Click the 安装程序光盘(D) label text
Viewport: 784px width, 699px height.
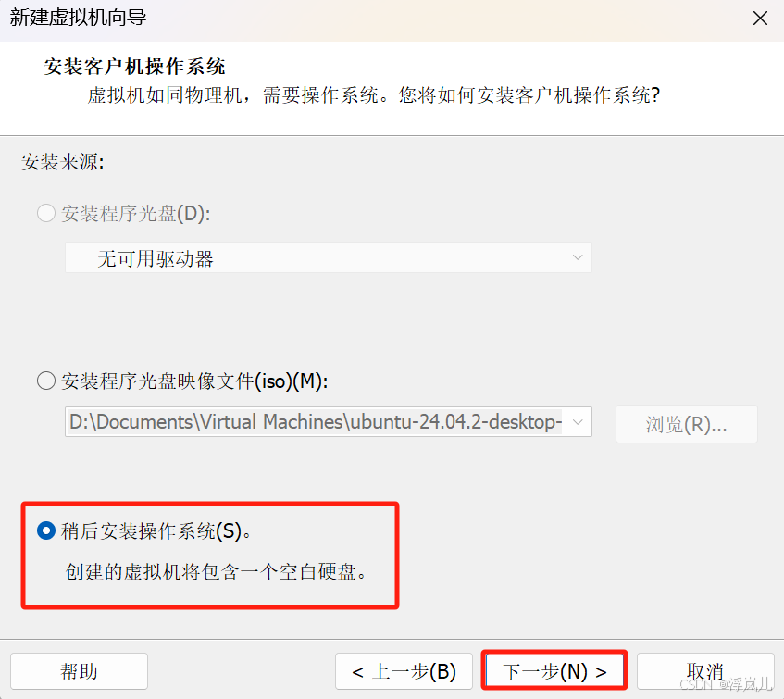(135, 214)
